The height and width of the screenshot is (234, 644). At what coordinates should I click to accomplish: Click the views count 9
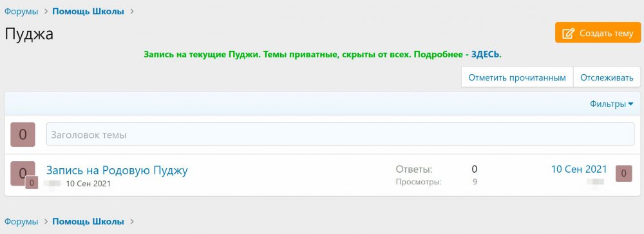click(x=475, y=182)
